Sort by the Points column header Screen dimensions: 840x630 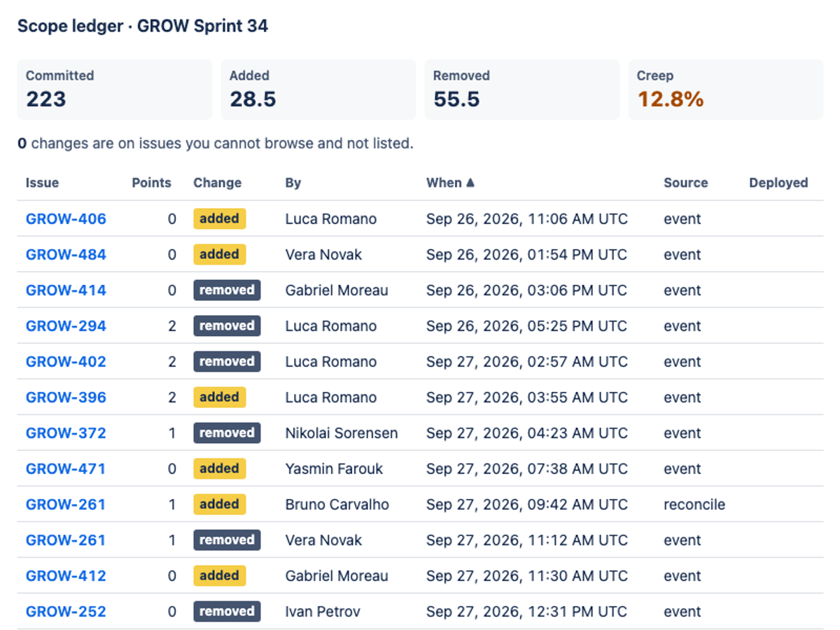151,183
